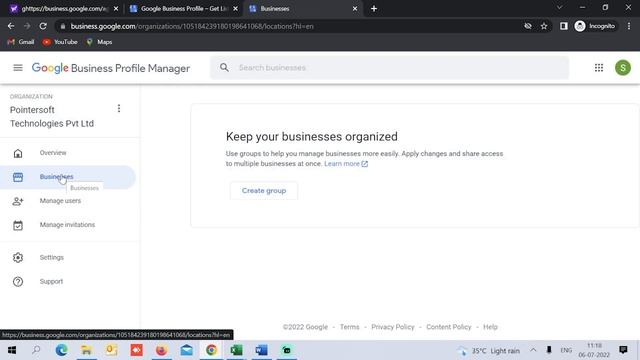Open the Maps bookmark
The height and width of the screenshot is (360, 640).
[99, 42]
